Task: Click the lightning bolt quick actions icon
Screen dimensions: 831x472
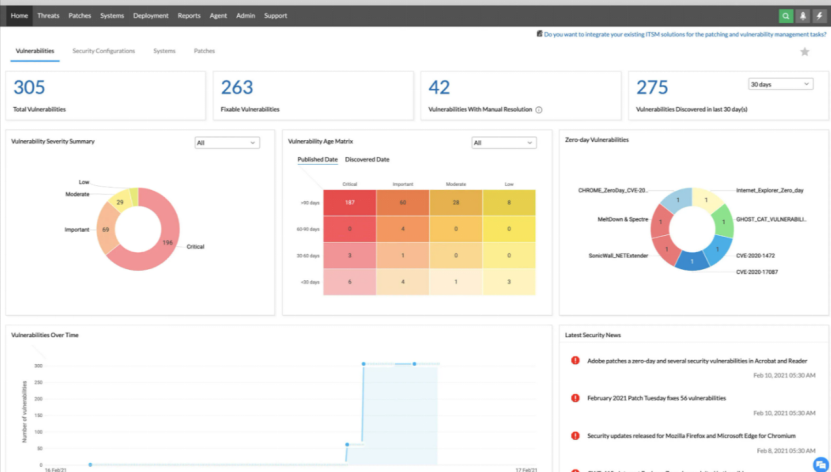Action: pyautogui.click(x=819, y=16)
